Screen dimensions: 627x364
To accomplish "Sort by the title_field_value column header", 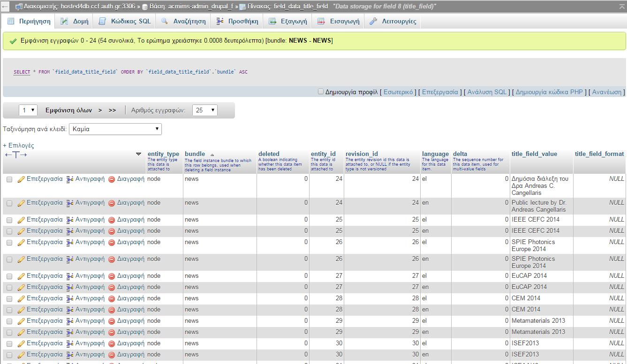I will pyautogui.click(x=535, y=154).
